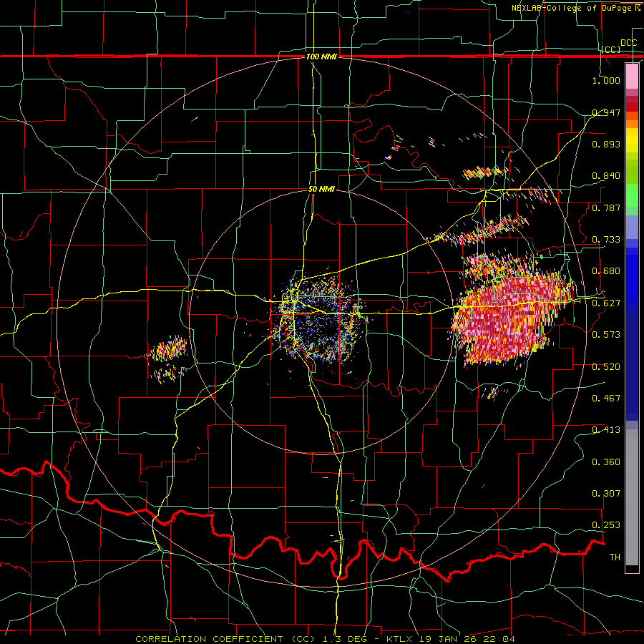Click the 0.253 scale value
The width and height of the screenshot is (644, 644).
(606, 525)
